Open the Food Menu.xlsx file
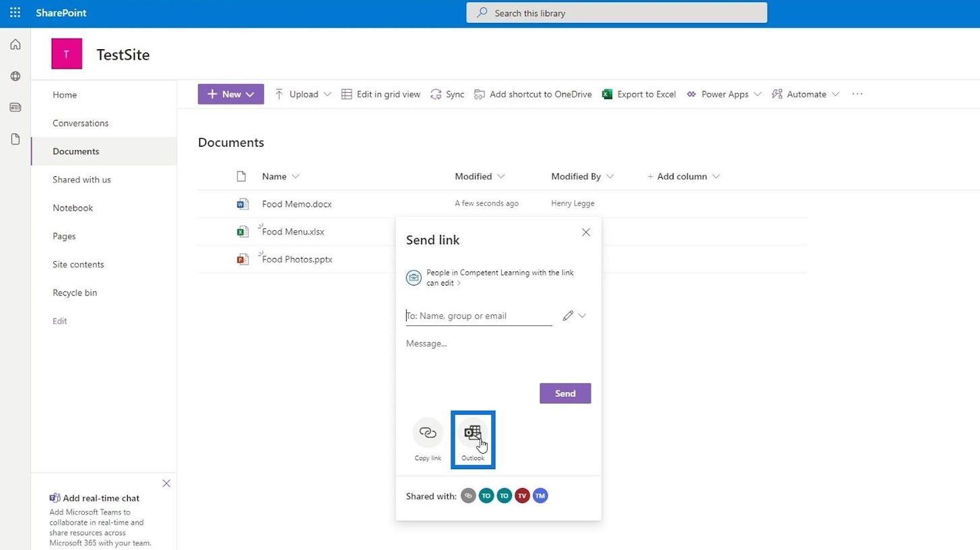This screenshot has width=980, height=550. [x=293, y=232]
